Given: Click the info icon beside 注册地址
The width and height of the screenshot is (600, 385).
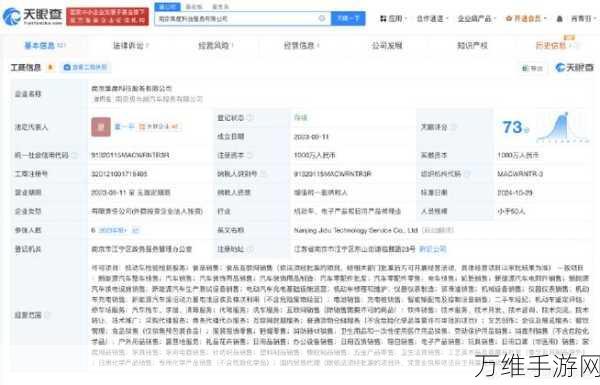Looking at the screenshot, I should point(250,249).
